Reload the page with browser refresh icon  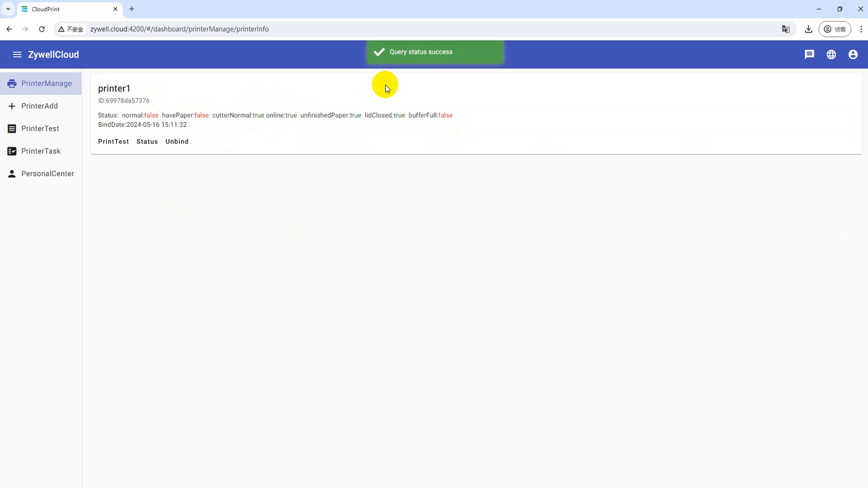[x=42, y=29]
